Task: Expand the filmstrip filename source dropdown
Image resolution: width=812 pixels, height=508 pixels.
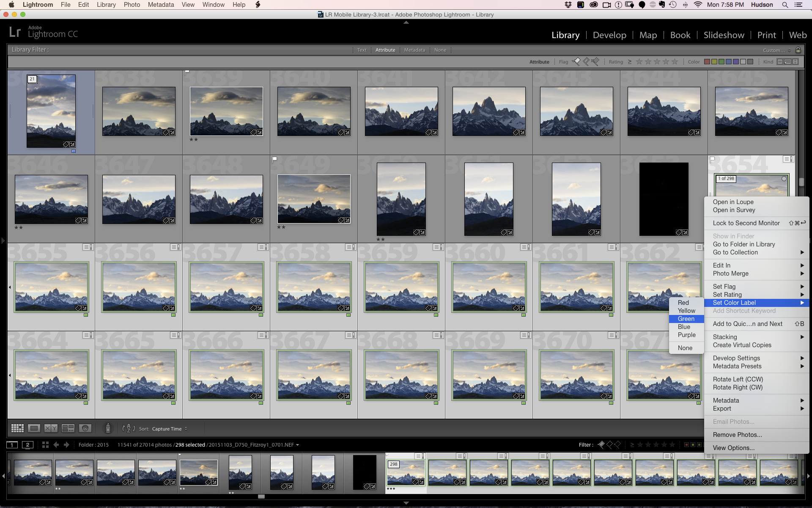Action: [297, 445]
